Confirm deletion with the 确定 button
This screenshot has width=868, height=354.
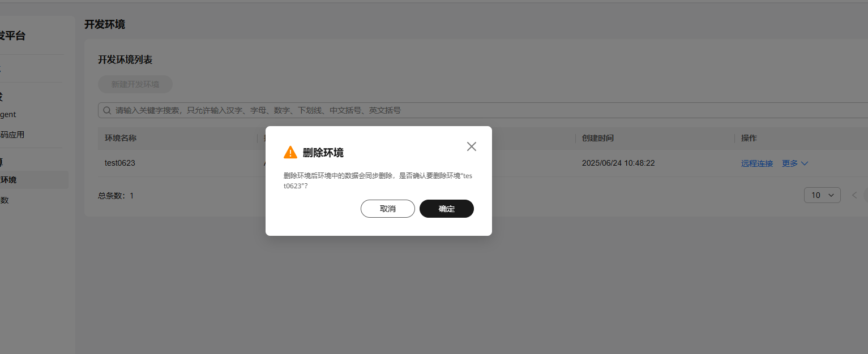pyautogui.click(x=446, y=209)
